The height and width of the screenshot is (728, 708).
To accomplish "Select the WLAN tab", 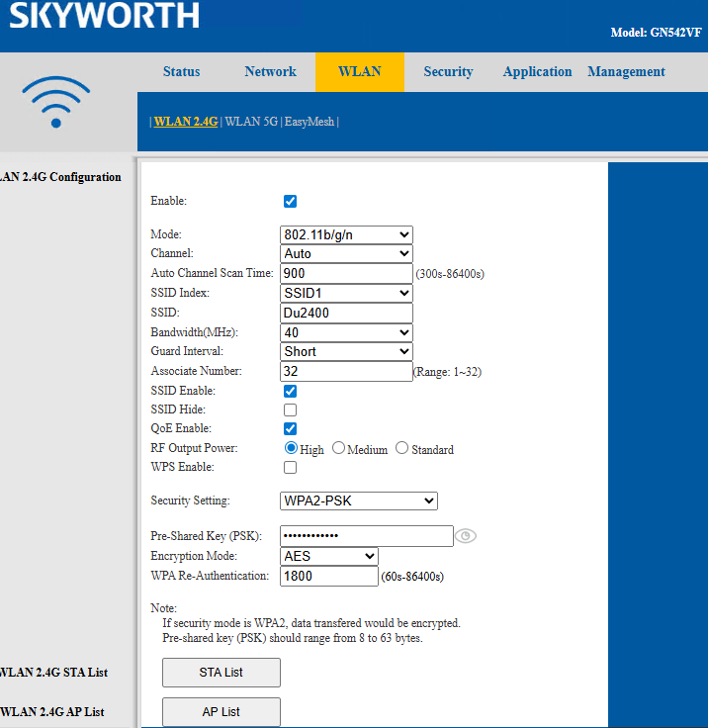I will pos(360,71).
